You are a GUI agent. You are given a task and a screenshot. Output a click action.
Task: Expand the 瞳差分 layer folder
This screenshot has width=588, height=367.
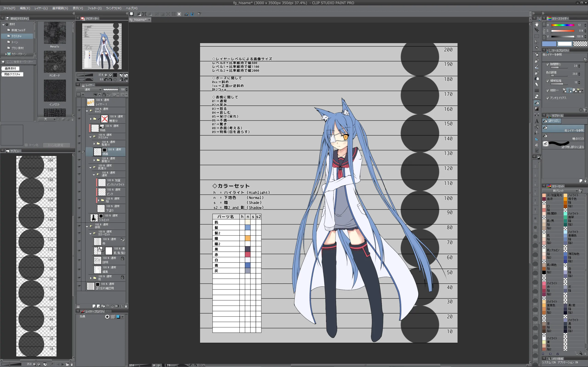tap(91, 119)
